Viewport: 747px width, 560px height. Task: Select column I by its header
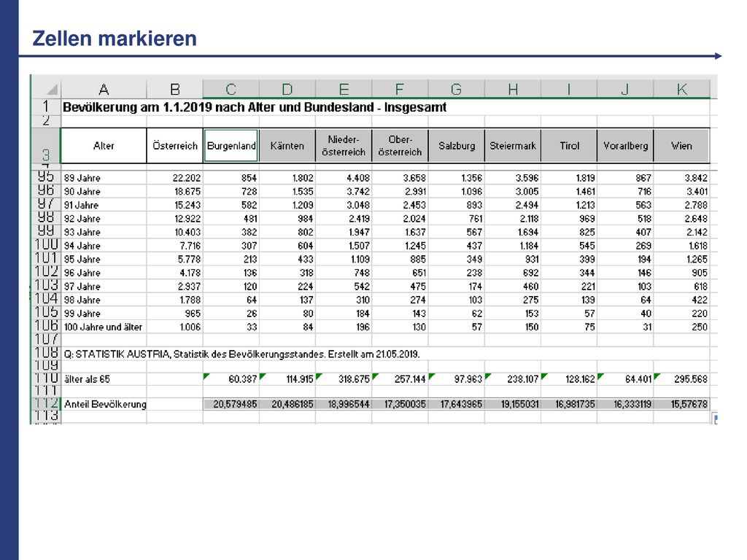click(569, 89)
